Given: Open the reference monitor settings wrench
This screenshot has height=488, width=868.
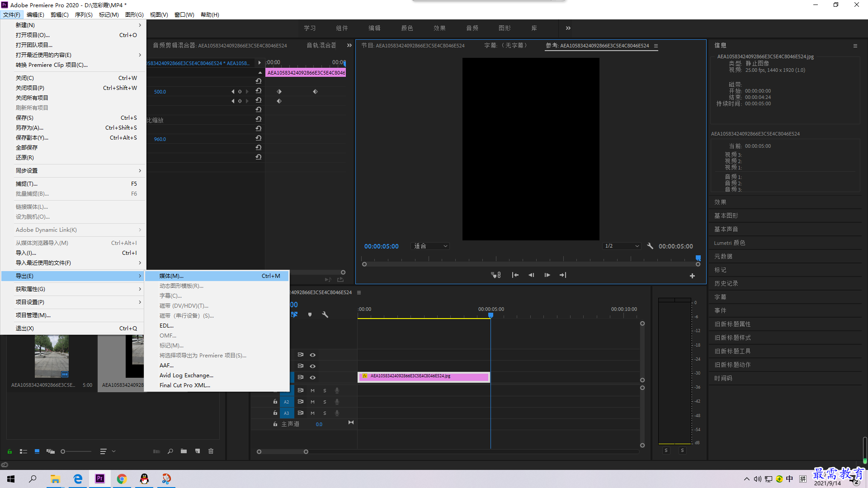Looking at the screenshot, I should (x=650, y=246).
